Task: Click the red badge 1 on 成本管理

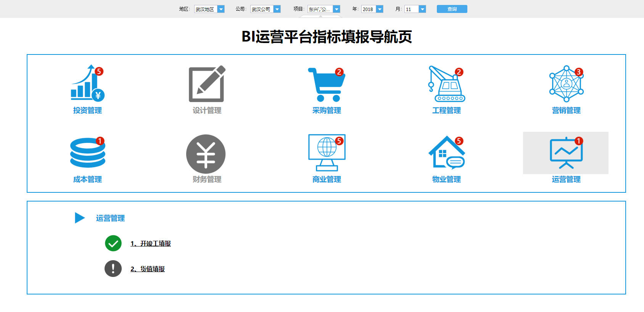Action: click(x=100, y=141)
